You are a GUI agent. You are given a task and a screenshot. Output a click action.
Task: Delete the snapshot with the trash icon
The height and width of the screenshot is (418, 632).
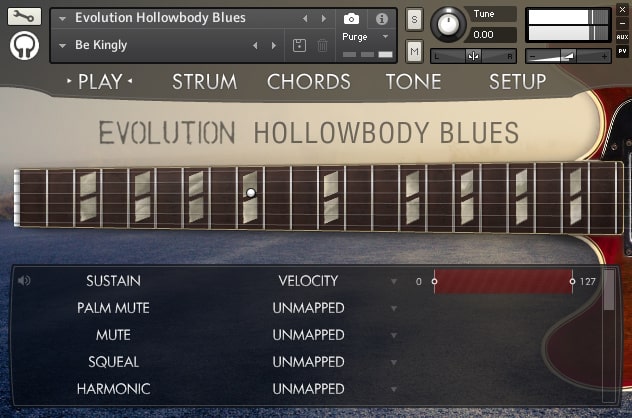(322, 46)
